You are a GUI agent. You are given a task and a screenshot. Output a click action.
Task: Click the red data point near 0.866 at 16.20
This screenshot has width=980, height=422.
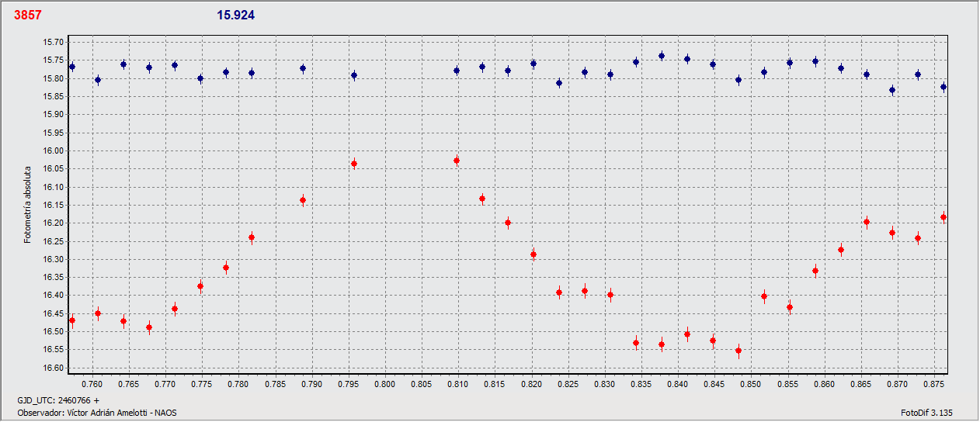[x=867, y=222]
